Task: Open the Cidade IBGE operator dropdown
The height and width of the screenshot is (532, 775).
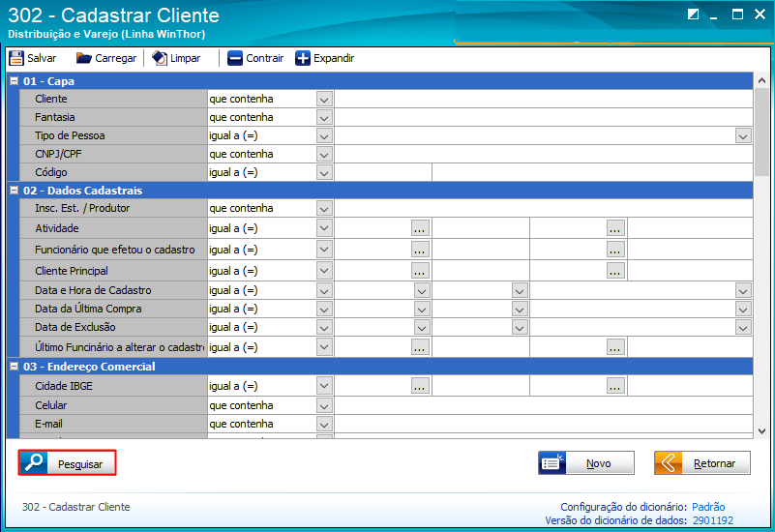Action: 324,386
